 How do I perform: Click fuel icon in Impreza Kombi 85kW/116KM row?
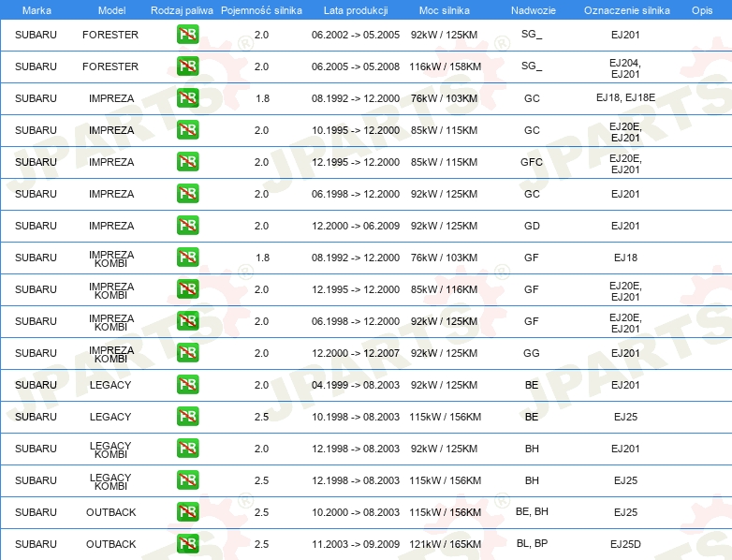(187, 288)
